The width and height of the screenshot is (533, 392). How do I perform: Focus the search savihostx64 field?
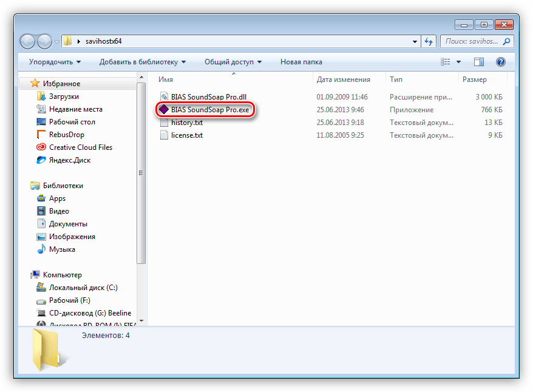477,41
